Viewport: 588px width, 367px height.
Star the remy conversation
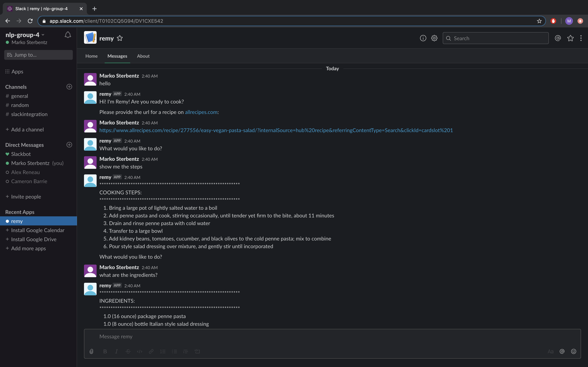tap(120, 38)
